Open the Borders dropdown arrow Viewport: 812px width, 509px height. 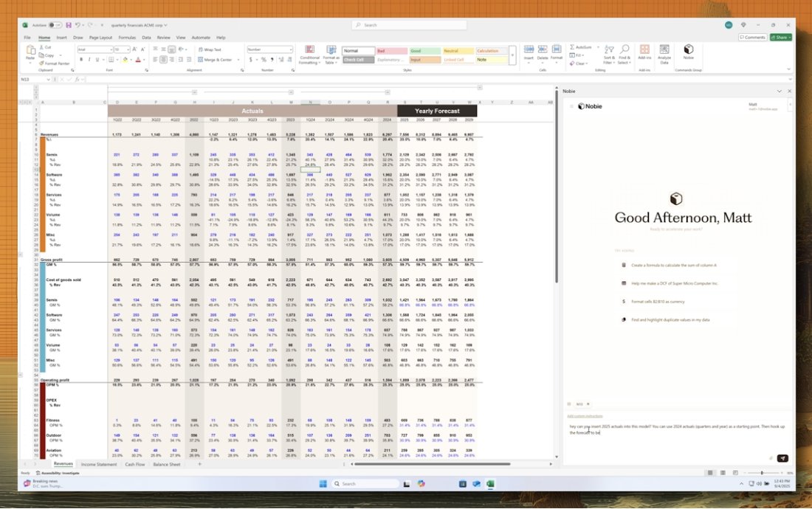tap(117, 60)
